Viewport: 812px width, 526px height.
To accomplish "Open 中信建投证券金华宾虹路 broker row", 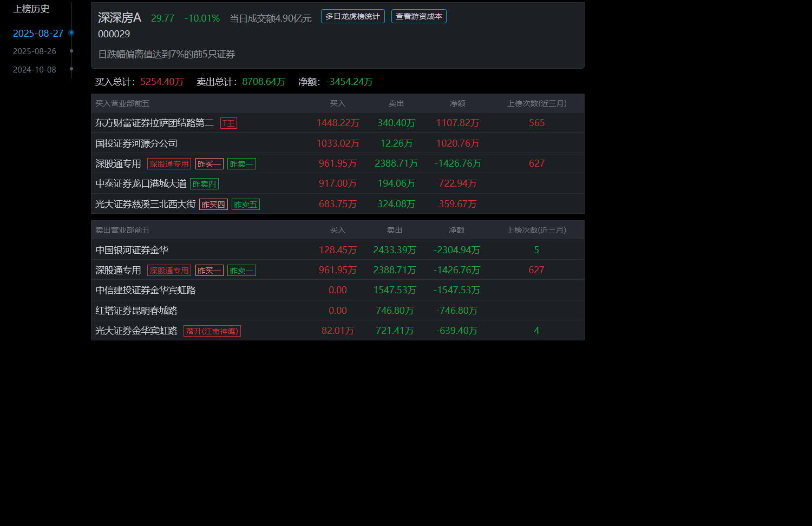I will point(337,290).
